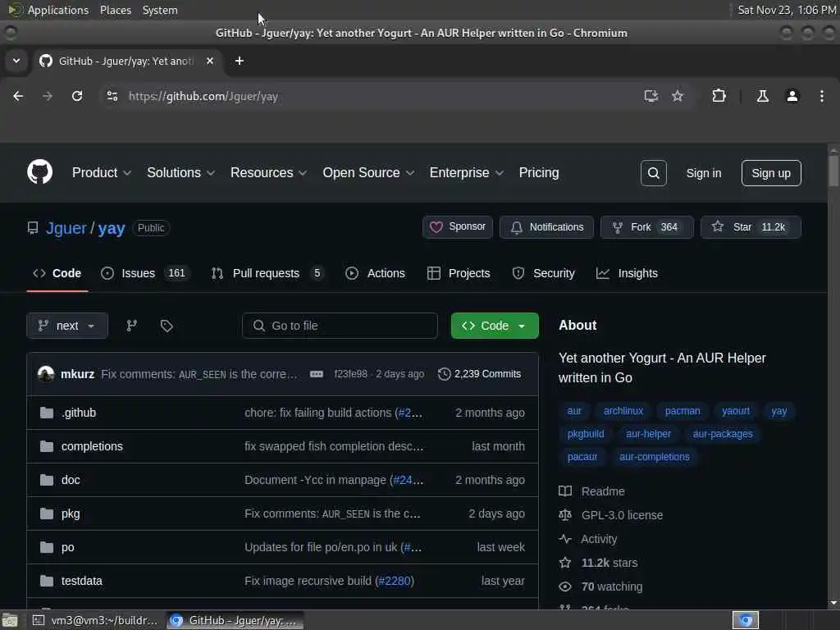Open the tab search dropdown arrow
Screen dimensions: 840x630
tap(16, 61)
